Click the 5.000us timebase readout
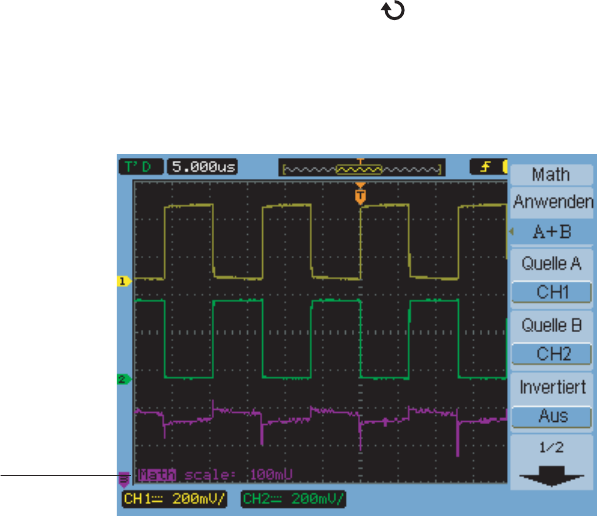This screenshot has height=530, width=598. tap(203, 167)
